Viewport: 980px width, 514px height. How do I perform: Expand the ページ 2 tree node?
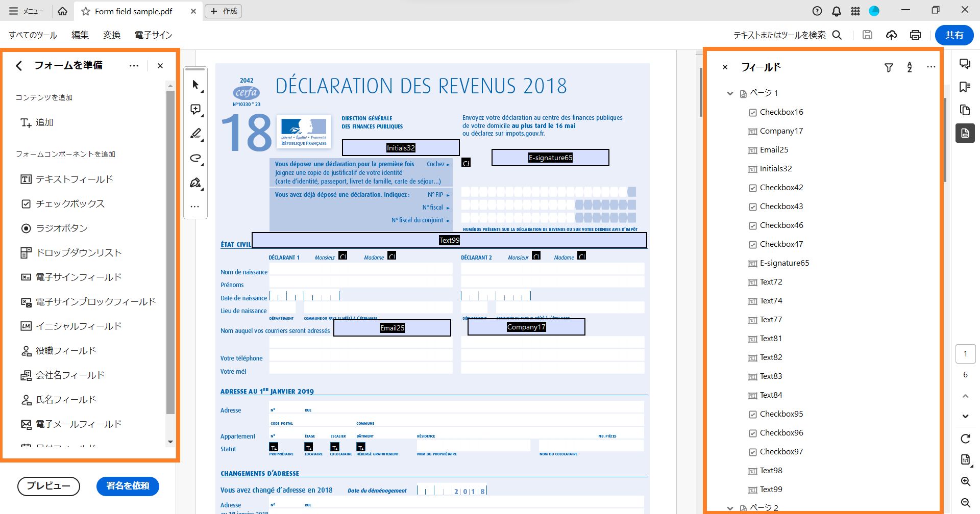pos(730,508)
